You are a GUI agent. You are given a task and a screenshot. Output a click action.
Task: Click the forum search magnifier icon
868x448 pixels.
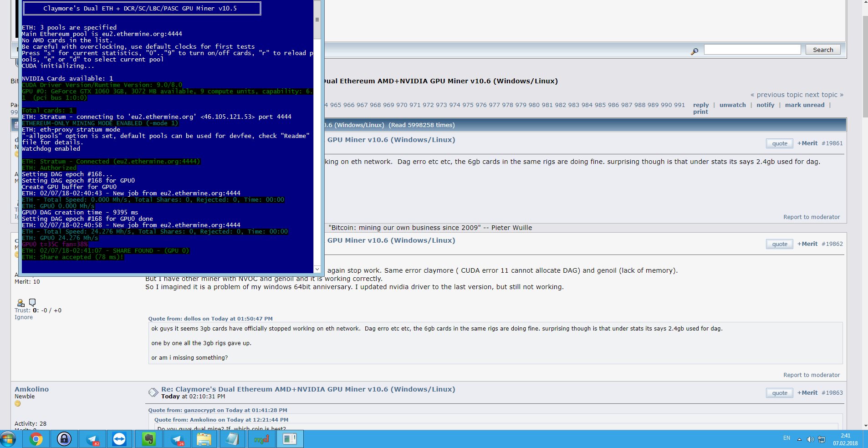[x=694, y=51]
